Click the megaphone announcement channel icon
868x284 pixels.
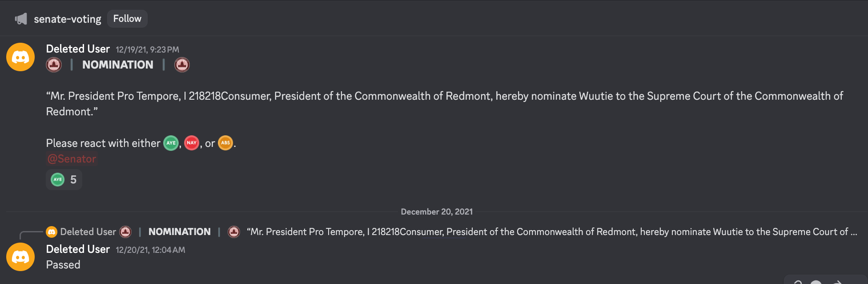click(x=21, y=19)
